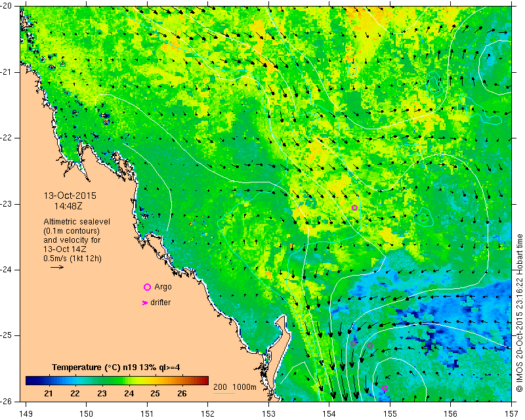Click the '24' color bar tick label

pos(129,394)
